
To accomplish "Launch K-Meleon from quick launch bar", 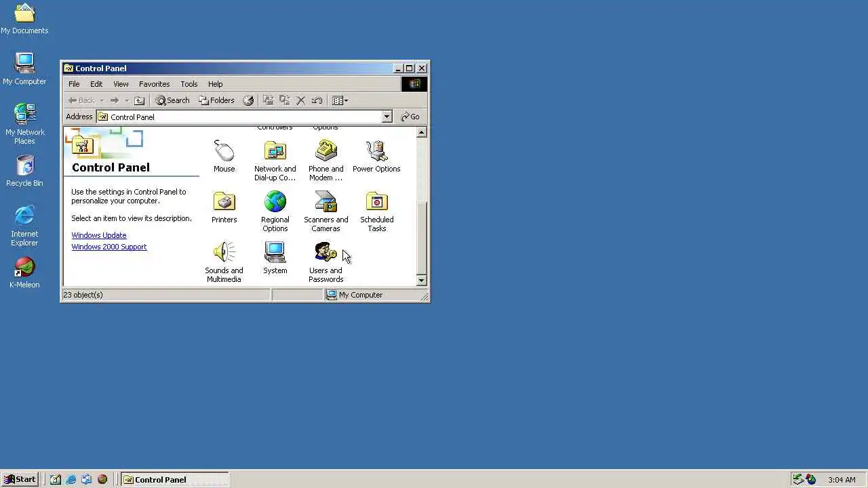I will 102,479.
